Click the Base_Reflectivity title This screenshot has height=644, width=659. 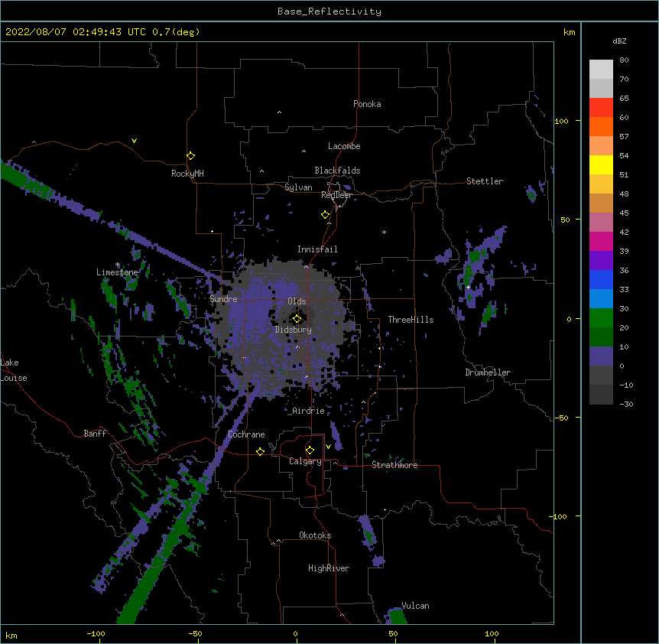(x=329, y=11)
